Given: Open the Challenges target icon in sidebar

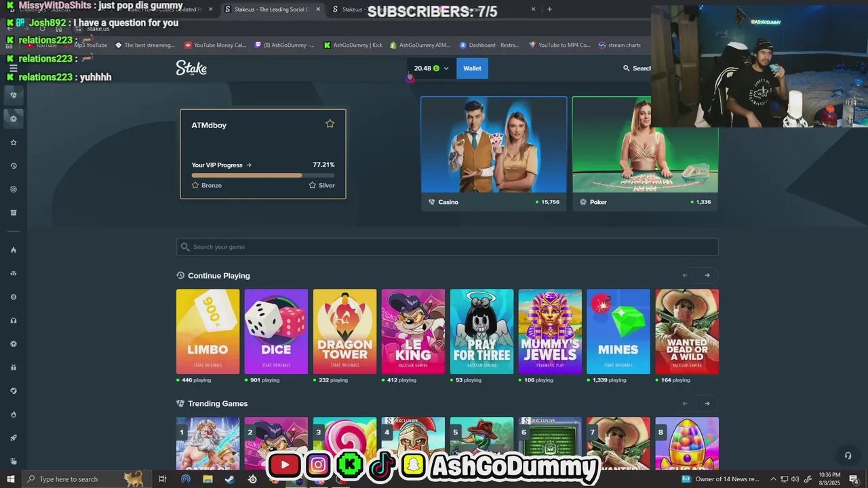Looking at the screenshot, I should [13, 189].
